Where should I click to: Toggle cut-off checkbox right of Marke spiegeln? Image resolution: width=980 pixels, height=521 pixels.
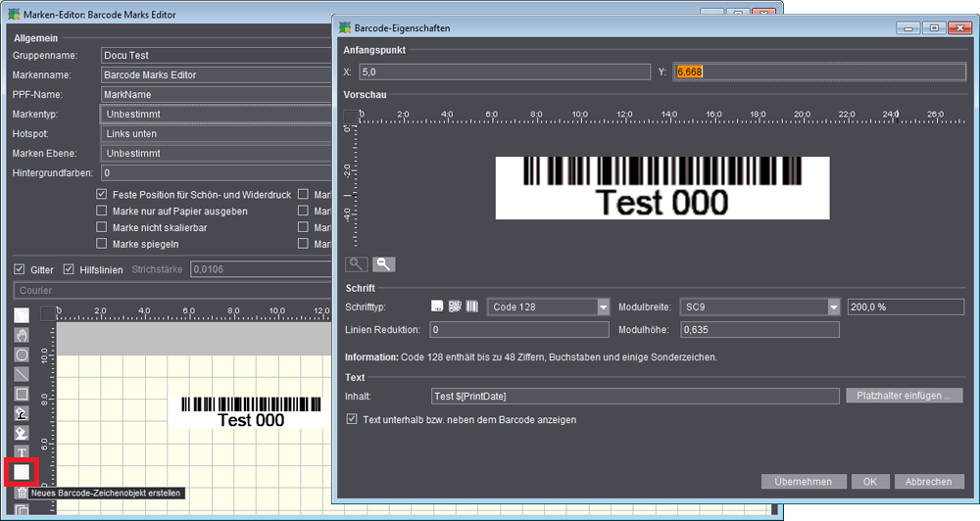coord(303,244)
